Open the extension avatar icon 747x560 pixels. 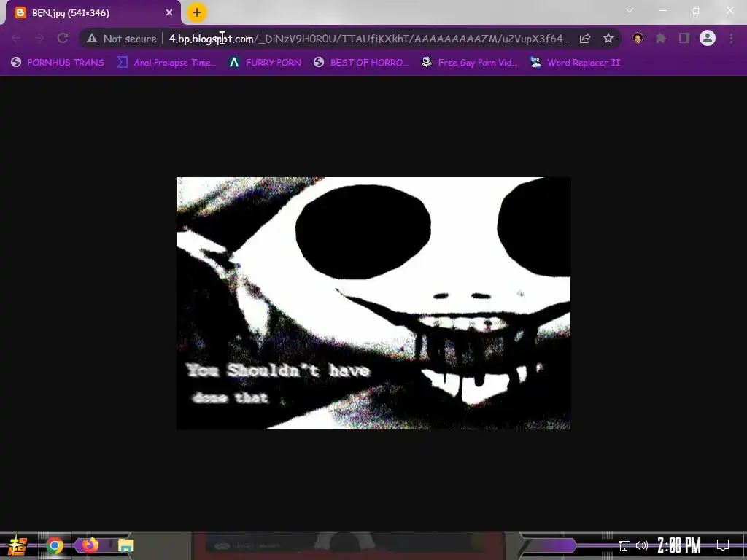click(x=638, y=38)
